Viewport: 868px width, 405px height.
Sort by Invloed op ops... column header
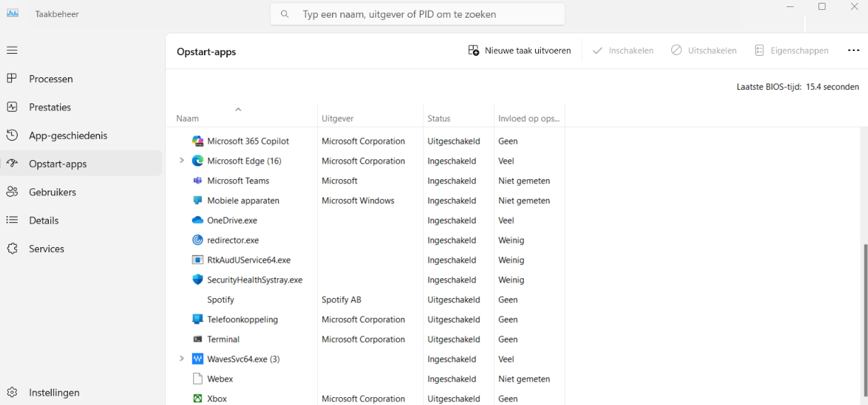pyautogui.click(x=529, y=118)
